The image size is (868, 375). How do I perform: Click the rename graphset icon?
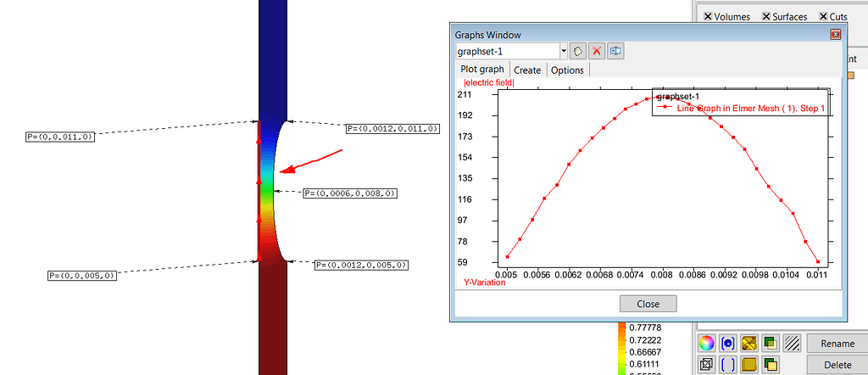615,52
